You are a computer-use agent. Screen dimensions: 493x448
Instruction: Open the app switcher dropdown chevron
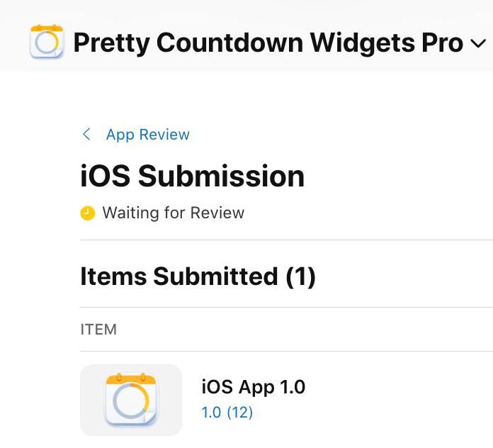coord(478,44)
